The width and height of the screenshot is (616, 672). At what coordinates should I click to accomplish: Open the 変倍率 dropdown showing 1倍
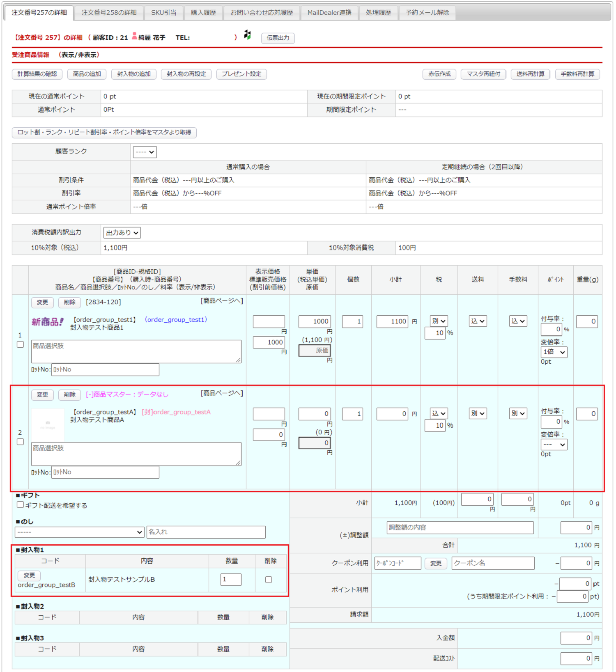pos(554,352)
